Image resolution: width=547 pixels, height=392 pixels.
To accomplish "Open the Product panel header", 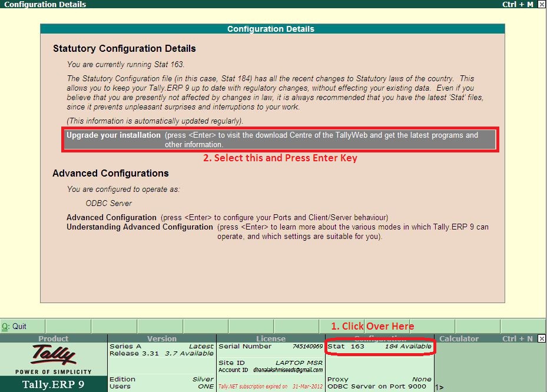I will 54,338.
